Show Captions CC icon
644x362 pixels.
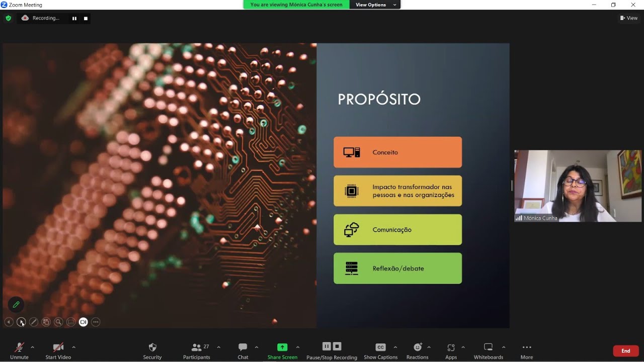[x=380, y=347]
